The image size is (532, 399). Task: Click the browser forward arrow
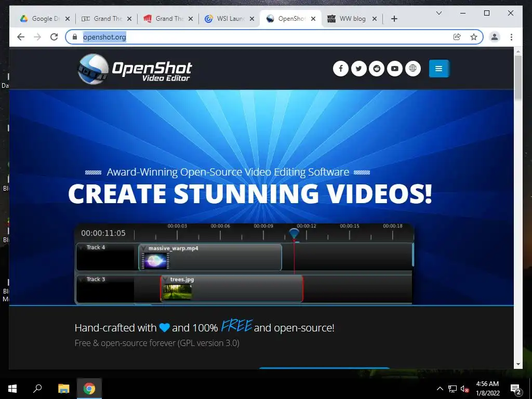click(37, 37)
